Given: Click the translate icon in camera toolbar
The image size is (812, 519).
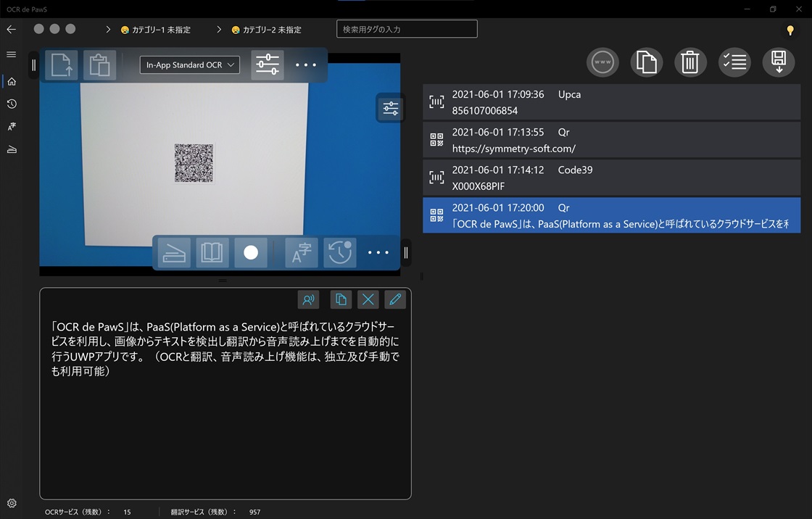Looking at the screenshot, I should point(302,253).
